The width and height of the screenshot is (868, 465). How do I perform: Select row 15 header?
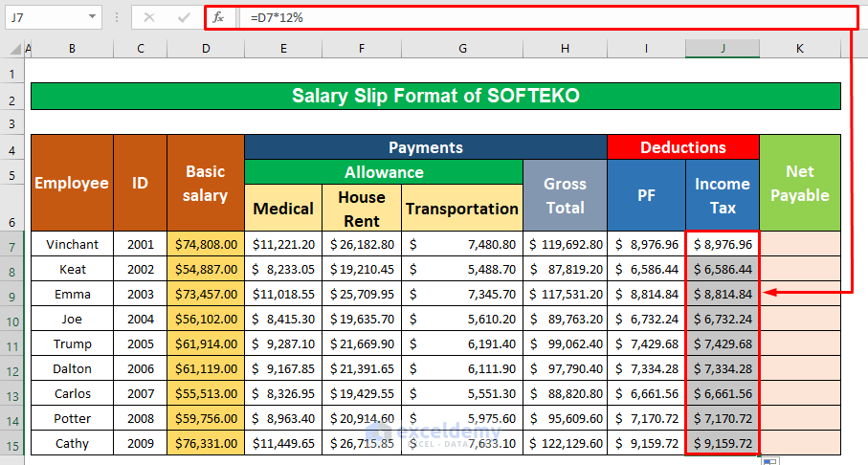tap(11, 443)
